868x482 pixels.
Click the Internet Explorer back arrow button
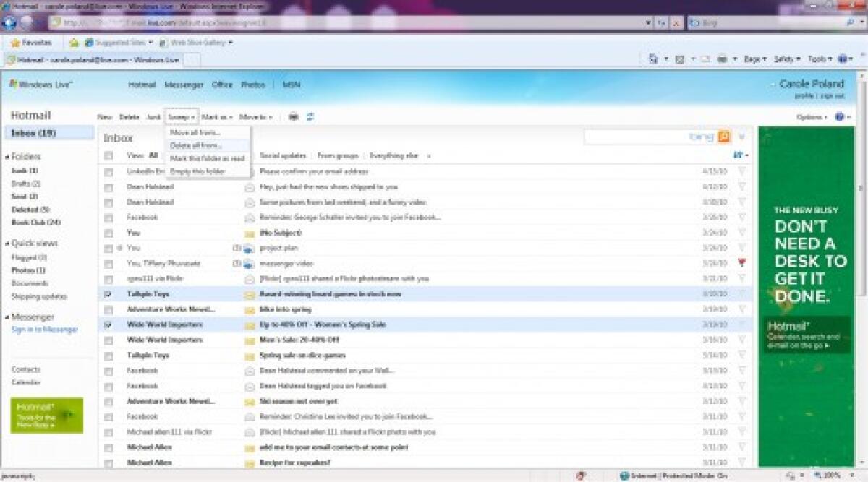pyautogui.click(x=10, y=22)
